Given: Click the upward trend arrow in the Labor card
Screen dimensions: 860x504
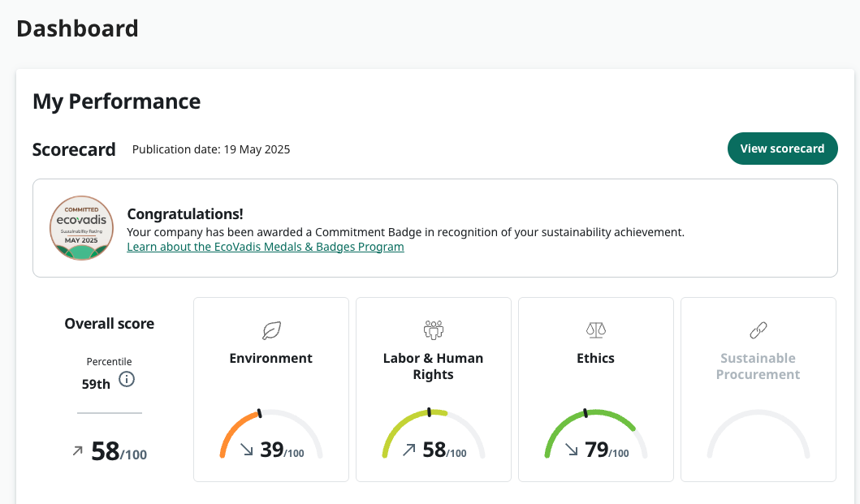Looking at the screenshot, I should click(x=409, y=449).
